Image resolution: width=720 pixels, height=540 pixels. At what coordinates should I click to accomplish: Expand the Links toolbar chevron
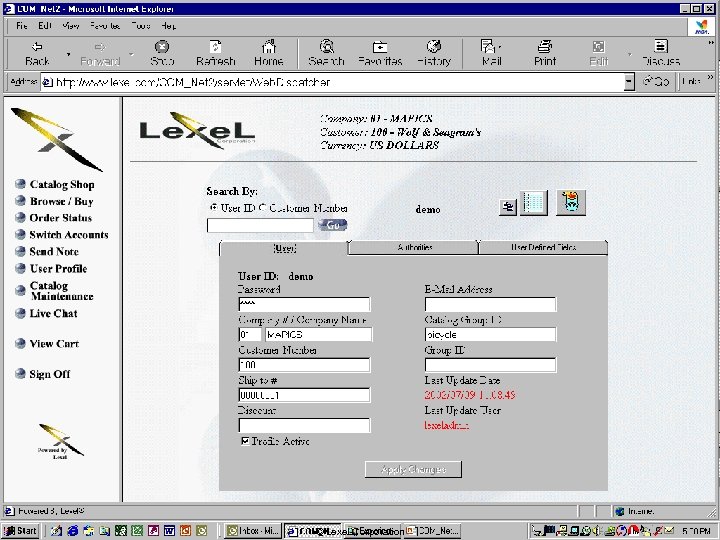(x=710, y=78)
